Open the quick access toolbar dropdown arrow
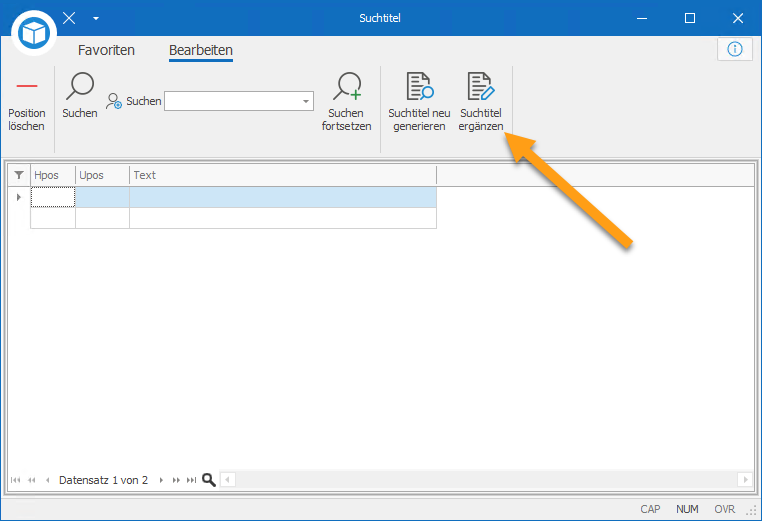 [x=96, y=18]
